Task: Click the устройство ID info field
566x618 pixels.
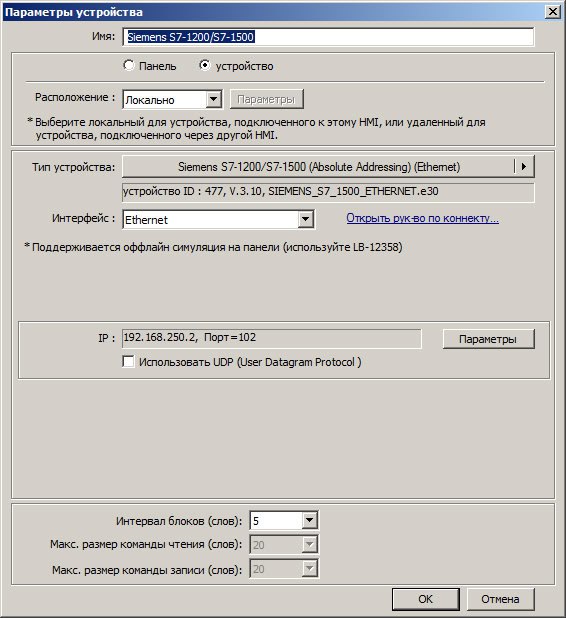Action: tap(328, 192)
